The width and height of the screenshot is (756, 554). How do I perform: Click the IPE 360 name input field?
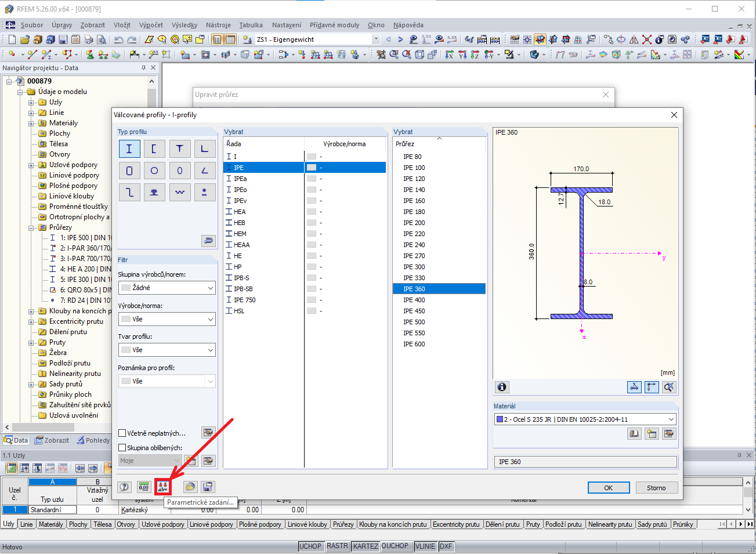pyautogui.click(x=585, y=462)
